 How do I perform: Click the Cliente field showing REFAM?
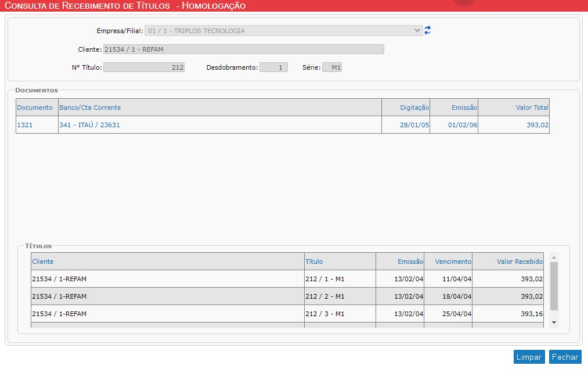(x=244, y=49)
